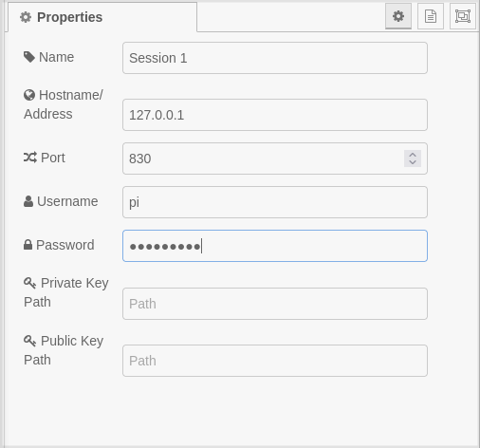The width and height of the screenshot is (480, 448).
Task: Click the lock icon beside Password
Action: click(28, 245)
